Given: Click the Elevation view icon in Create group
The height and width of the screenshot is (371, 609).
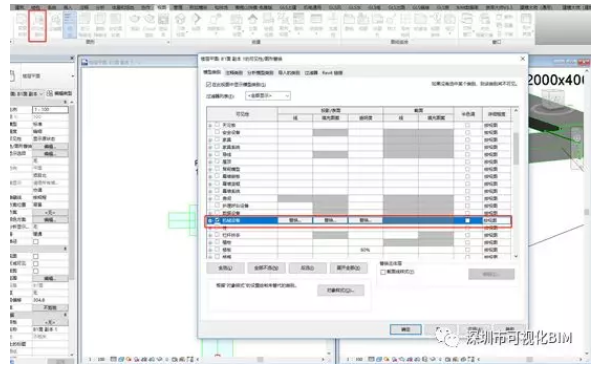Looking at the screenshot, I should pyautogui.click(x=253, y=25).
